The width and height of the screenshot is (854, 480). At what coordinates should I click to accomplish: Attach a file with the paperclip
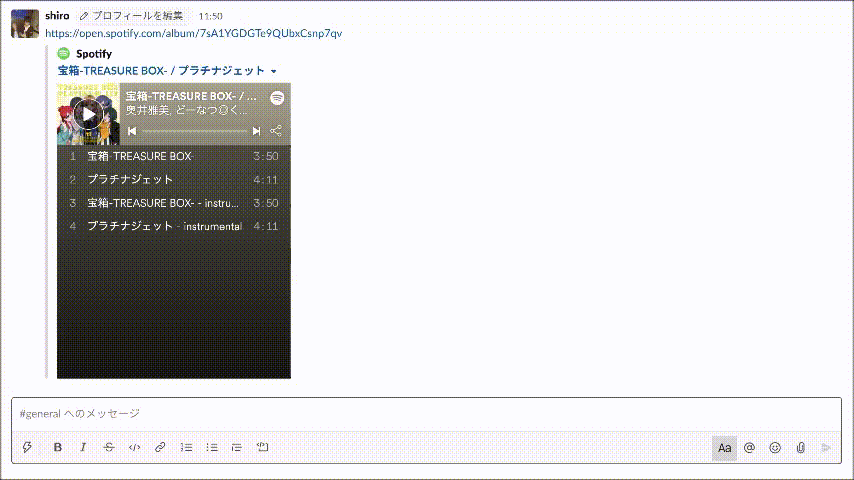[801, 447]
